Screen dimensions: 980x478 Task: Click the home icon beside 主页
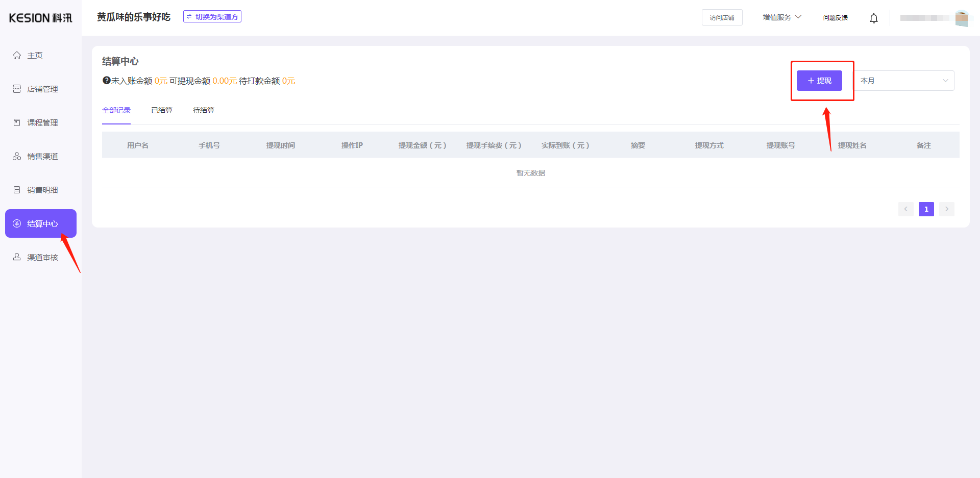[17, 55]
